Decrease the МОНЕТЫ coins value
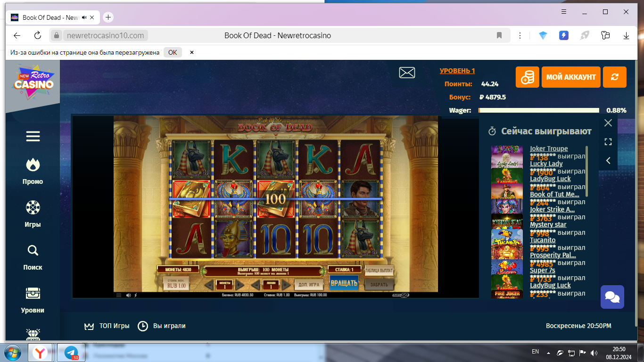The width and height of the screenshot is (644, 362). click(x=209, y=285)
